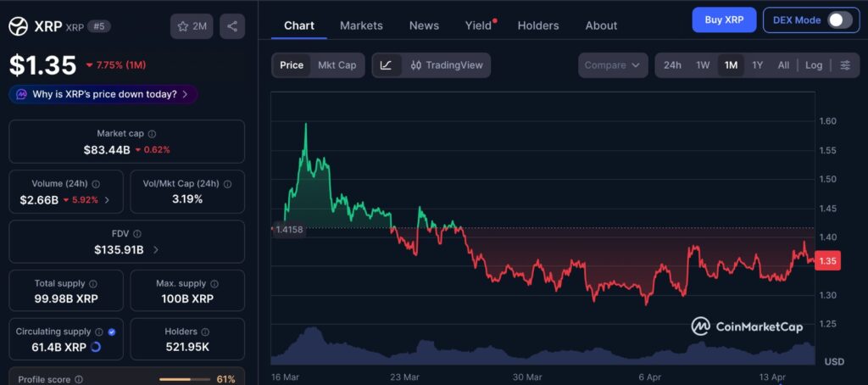Click the current price 1.35 red tag

coord(829,260)
